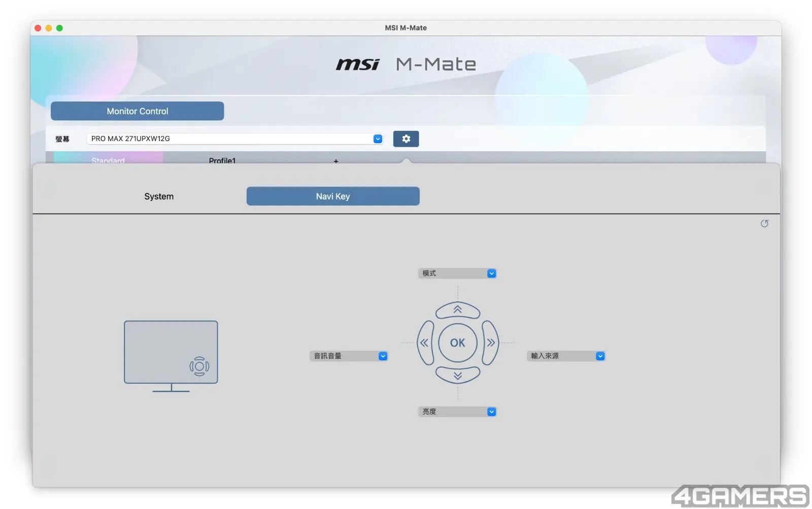Open the 亮度 down-key function dropdown

pyautogui.click(x=457, y=412)
